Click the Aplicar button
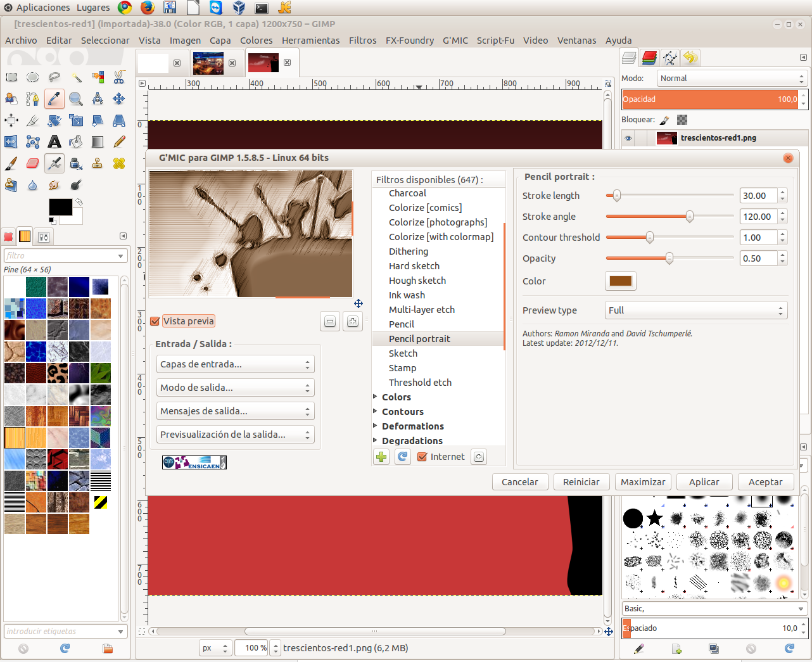The height and width of the screenshot is (662, 812). [704, 482]
